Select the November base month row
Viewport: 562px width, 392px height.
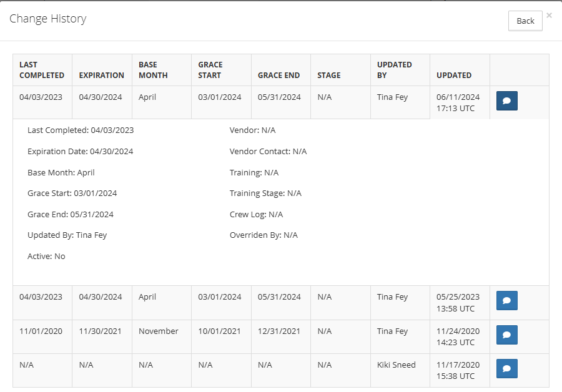pos(281,337)
